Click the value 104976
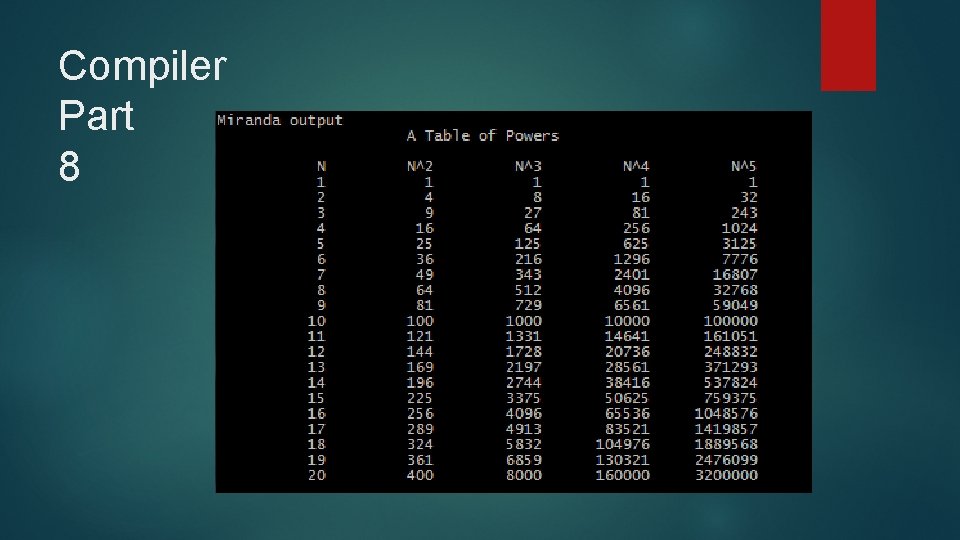This screenshot has width=960, height=540. click(623, 444)
